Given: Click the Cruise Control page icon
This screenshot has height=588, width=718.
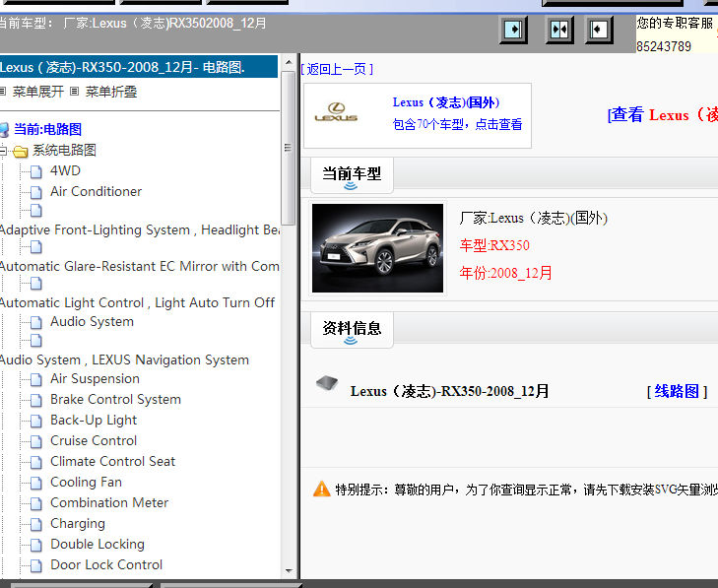Looking at the screenshot, I should tap(36, 441).
